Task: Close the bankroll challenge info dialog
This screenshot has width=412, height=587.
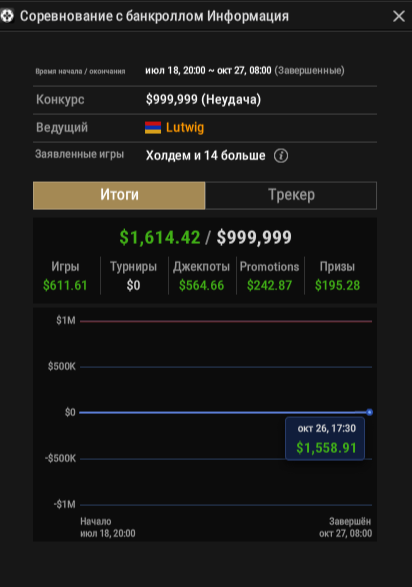Action: (399, 16)
